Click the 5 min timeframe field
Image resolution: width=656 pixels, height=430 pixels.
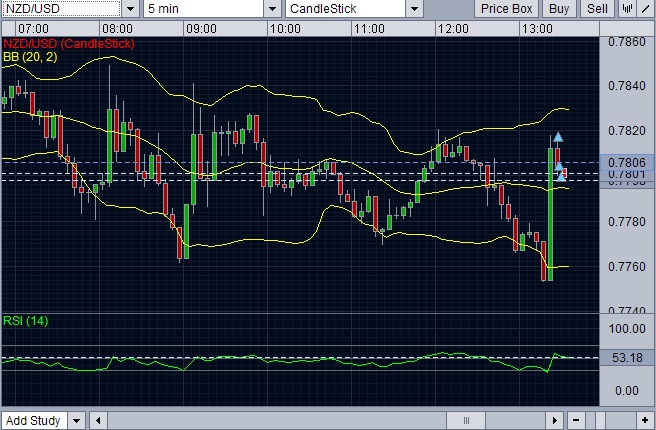pyautogui.click(x=204, y=8)
